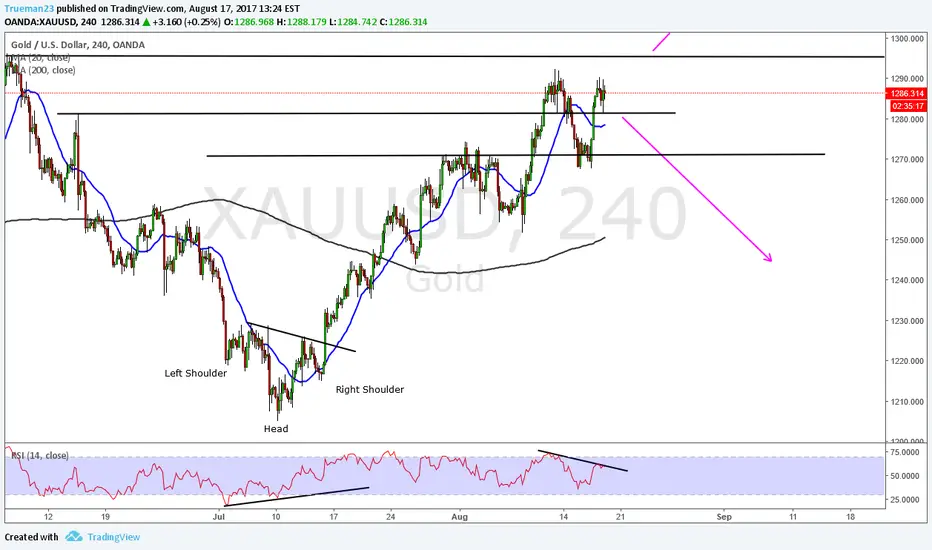
Task: Select the magenta downward arrow head
Action: [x=767, y=257]
